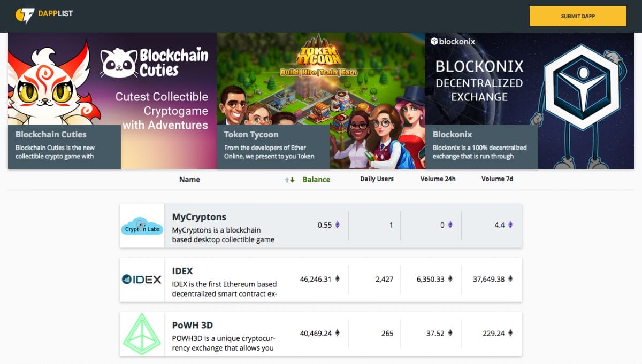Click the Ethereum icon next to MyCryptons balance
Screen dimensions: 642x364
tap(337, 225)
